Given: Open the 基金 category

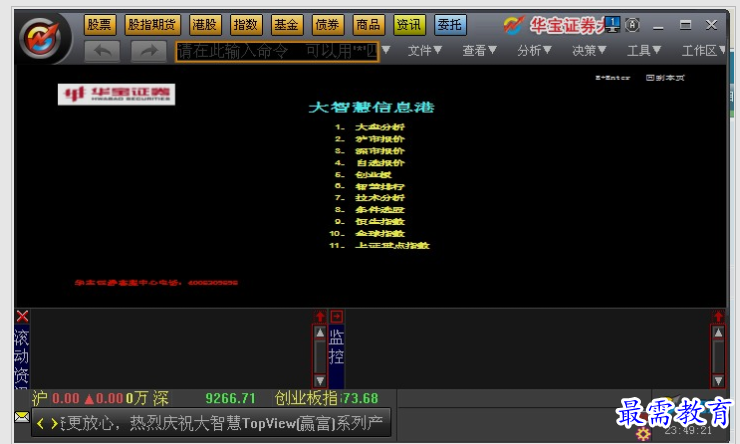Looking at the screenshot, I should coord(286,25).
